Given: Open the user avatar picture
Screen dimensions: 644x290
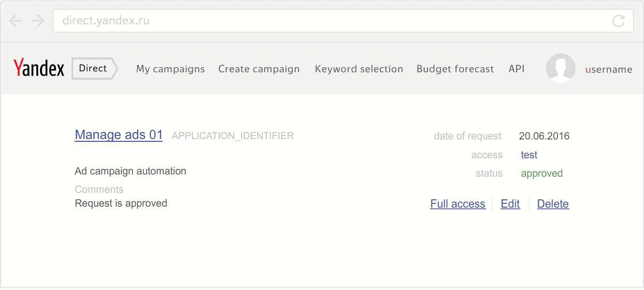Looking at the screenshot, I should [x=560, y=69].
